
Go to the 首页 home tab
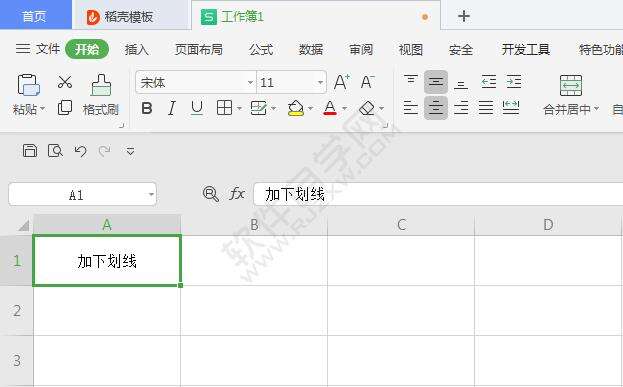click(35, 16)
